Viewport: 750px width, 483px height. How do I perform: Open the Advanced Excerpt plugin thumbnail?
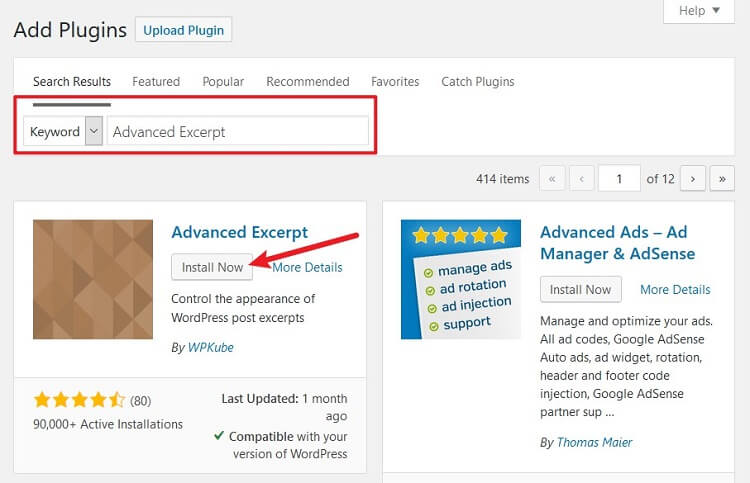point(93,279)
